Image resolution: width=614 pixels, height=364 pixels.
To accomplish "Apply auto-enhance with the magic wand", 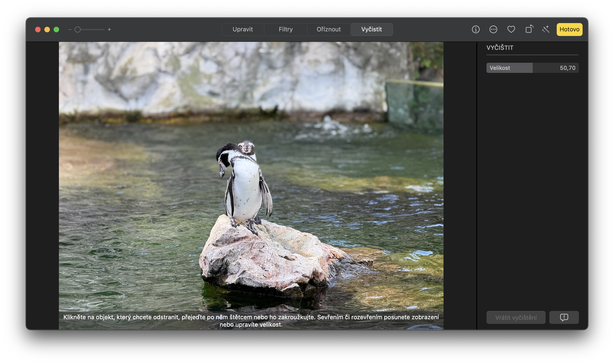I will click(x=546, y=29).
